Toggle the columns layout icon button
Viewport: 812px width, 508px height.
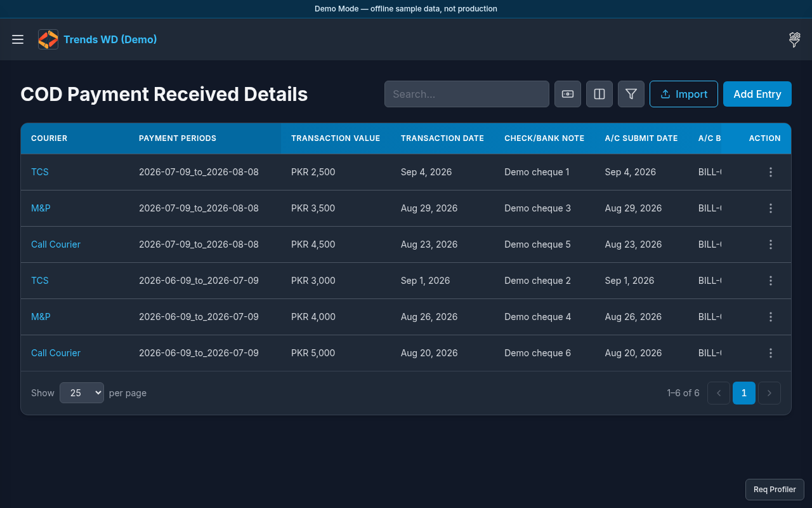pos(599,94)
